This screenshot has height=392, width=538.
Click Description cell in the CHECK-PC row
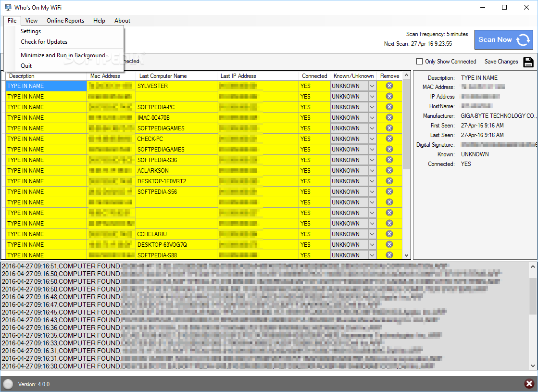pyautogui.click(x=46, y=139)
